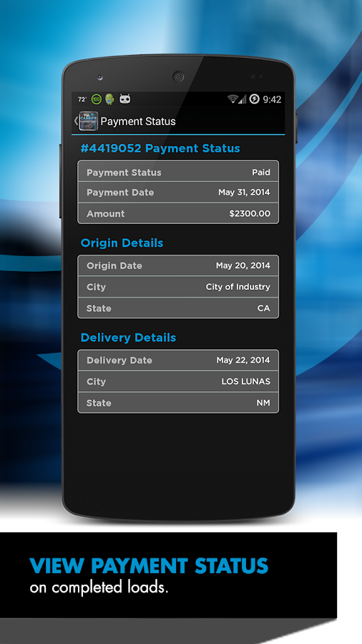The width and height of the screenshot is (362, 644).
Task: Tap the VIEW PAYMENT STATUS banner headline
Action: point(149,566)
